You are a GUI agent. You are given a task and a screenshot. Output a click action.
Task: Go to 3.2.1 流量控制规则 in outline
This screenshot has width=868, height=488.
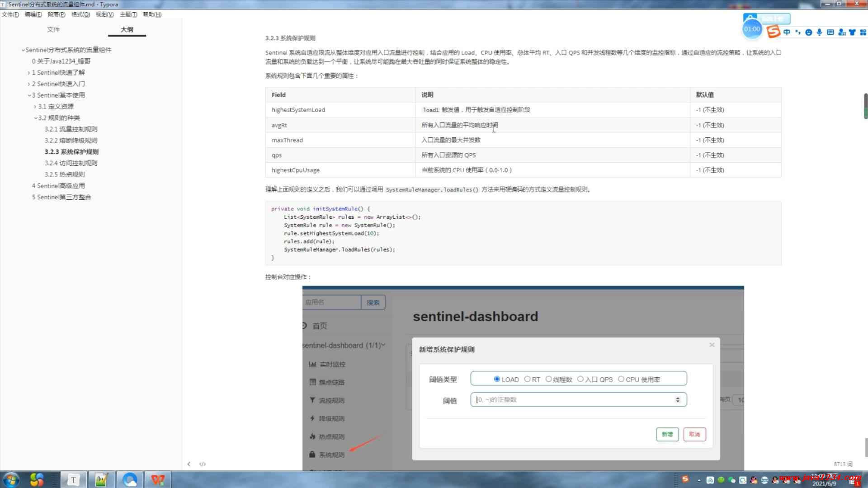pos(71,129)
